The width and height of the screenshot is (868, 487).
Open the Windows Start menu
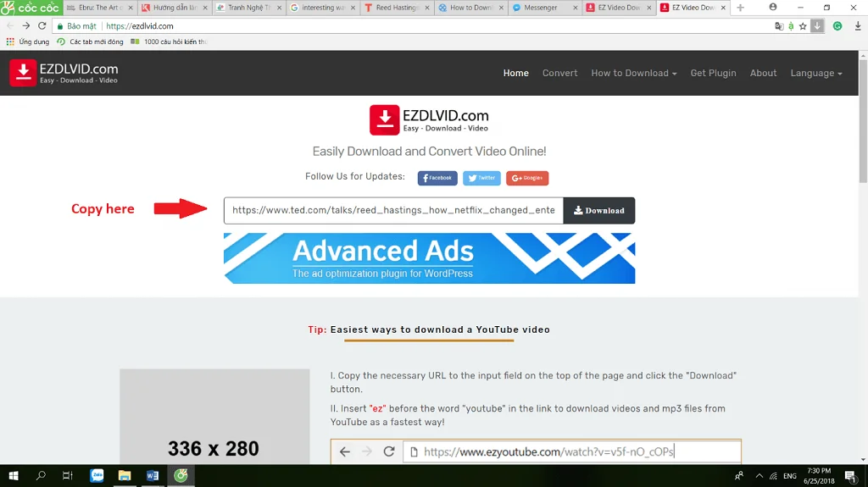(14, 475)
